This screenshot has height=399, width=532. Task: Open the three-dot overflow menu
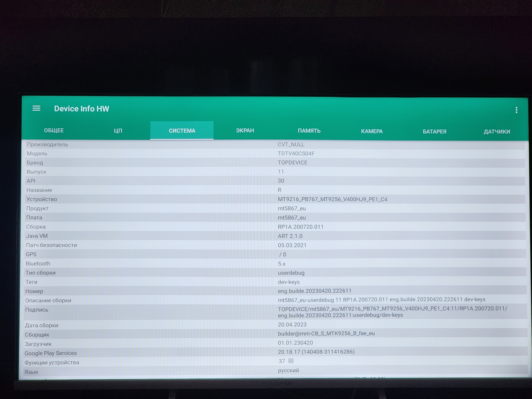coord(516,110)
